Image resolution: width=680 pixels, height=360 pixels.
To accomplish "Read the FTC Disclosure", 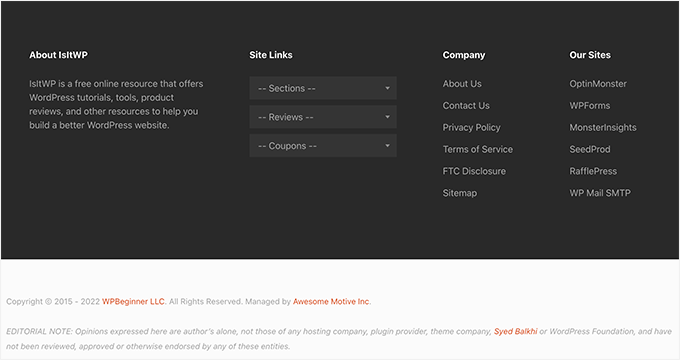I will click(x=474, y=171).
